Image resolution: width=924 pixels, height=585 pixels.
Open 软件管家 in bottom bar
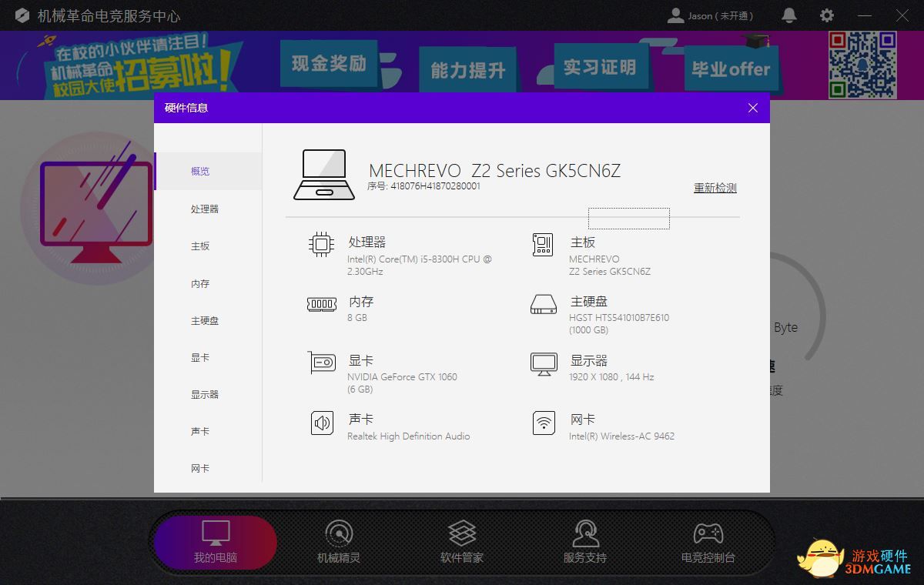point(462,543)
